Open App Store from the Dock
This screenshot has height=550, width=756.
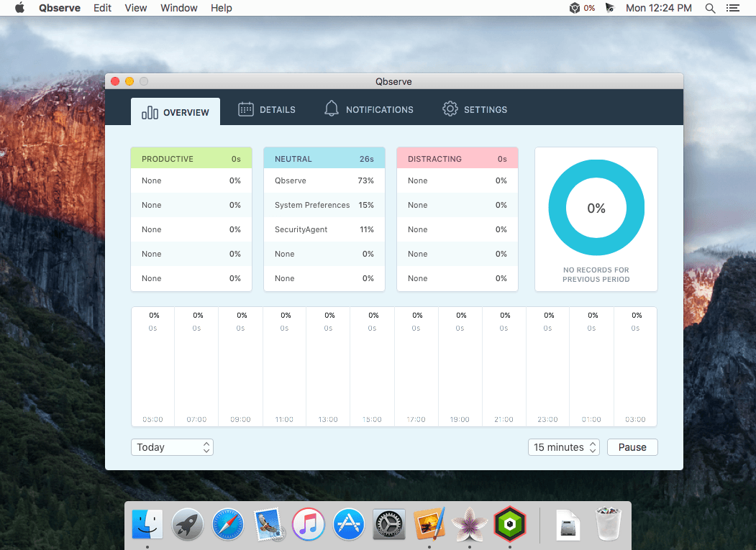(350, 523)
